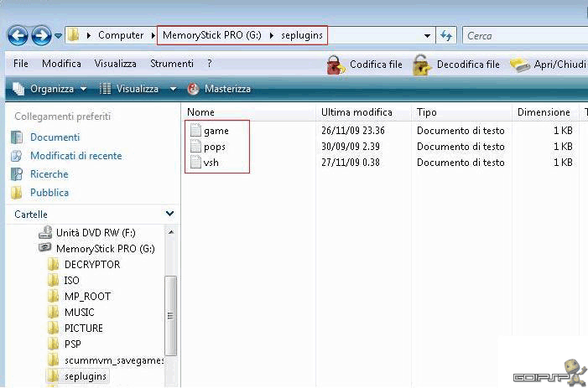
Task: Sort by the Nome column header
Action: [200, 112]
